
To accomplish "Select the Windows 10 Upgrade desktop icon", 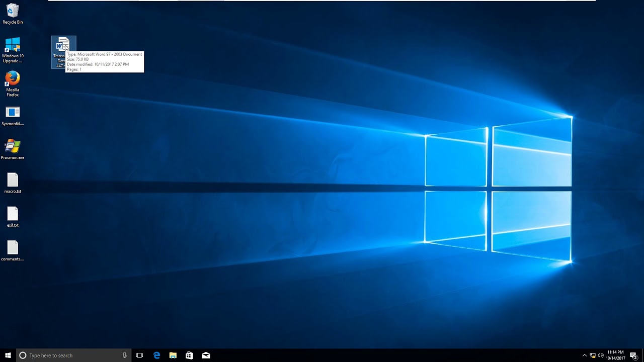I will [x=13, y=50].
